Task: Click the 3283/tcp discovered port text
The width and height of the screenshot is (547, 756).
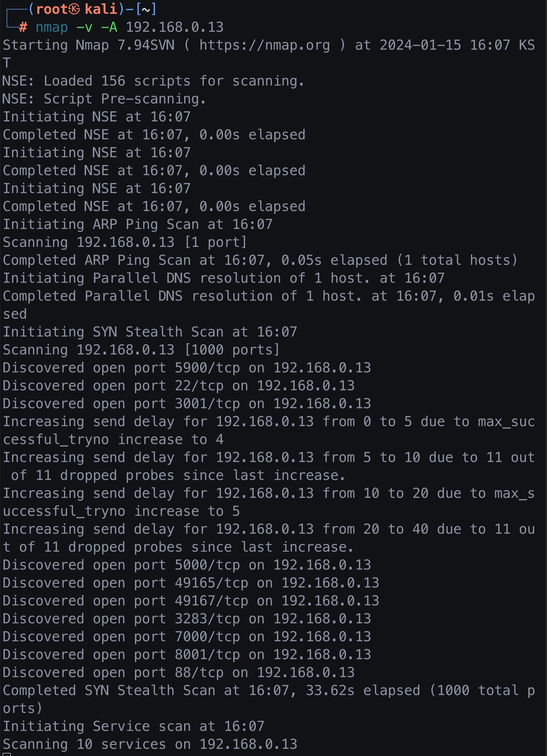Action: 207,619
